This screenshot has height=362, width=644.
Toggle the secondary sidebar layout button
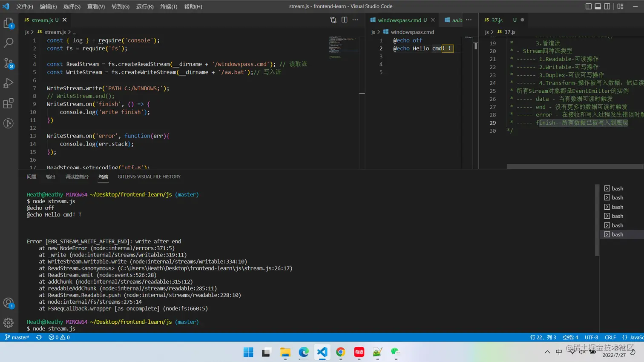(607, 6)
